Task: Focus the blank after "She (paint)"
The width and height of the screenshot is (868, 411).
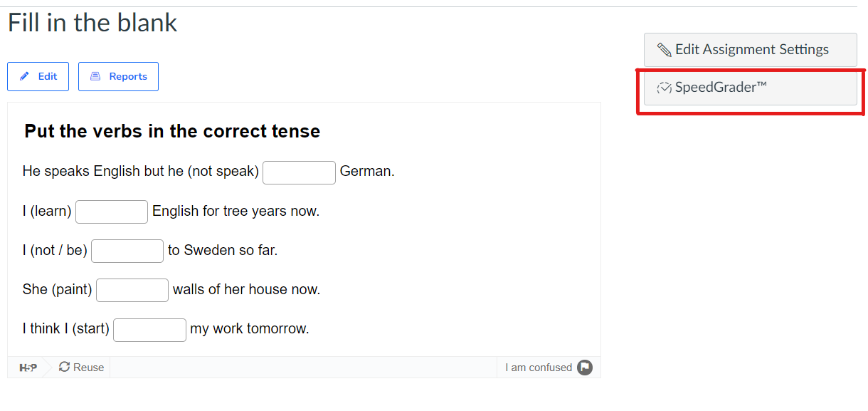Action: pos(132,290)
